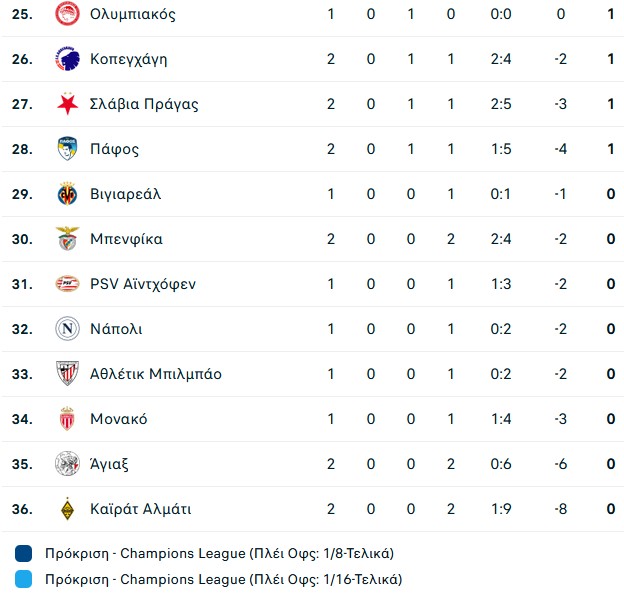Click the Athletic Bilbao crest icon

tap(67, 374)
